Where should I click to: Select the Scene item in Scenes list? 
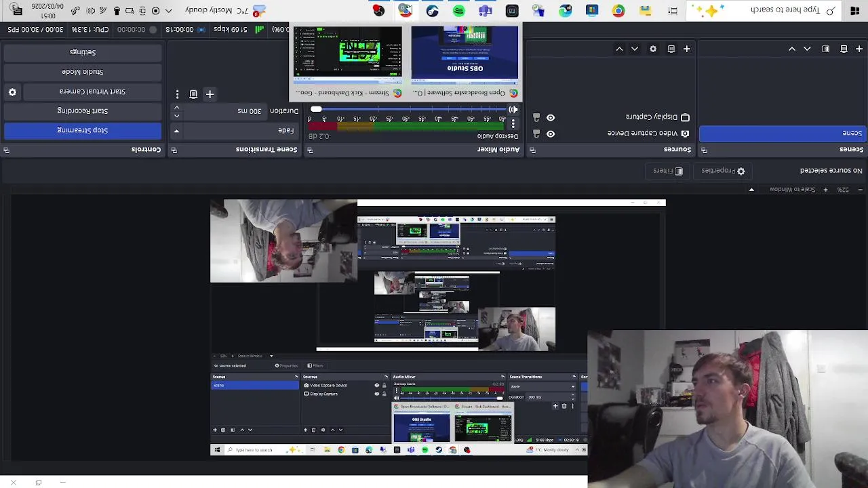[783, 134]
